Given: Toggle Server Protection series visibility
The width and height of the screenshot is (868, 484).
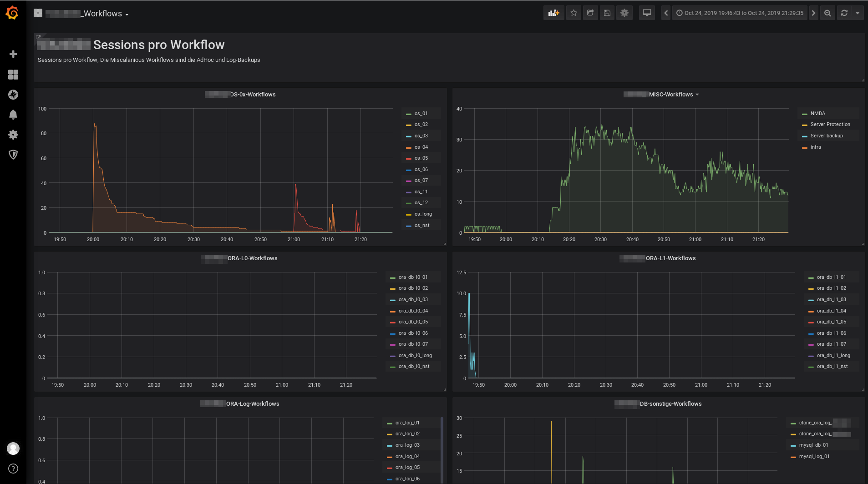Looking at the screenshot, I should tap(830, 125).
